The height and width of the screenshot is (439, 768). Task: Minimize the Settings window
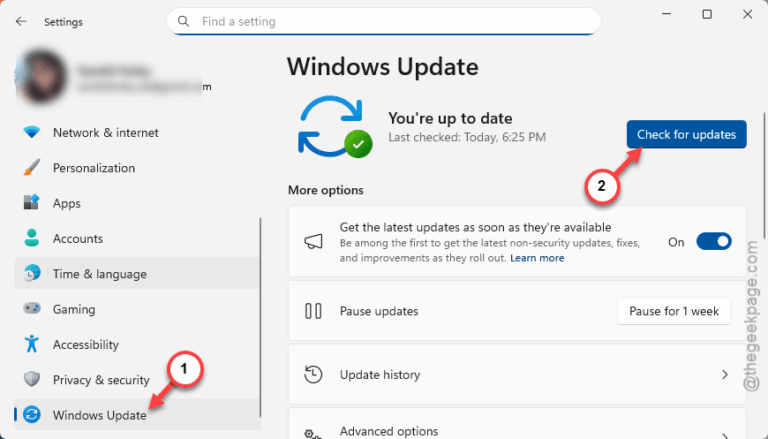coord(666,15)
